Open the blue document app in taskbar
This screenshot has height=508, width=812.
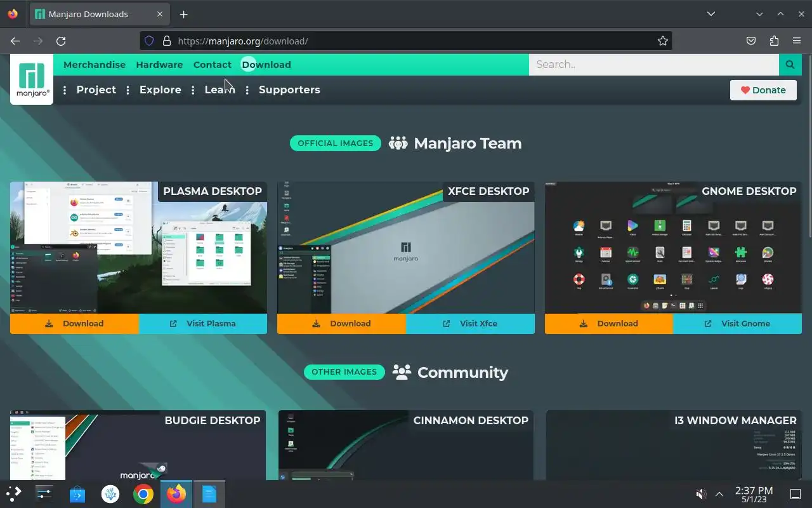point(209,494)
